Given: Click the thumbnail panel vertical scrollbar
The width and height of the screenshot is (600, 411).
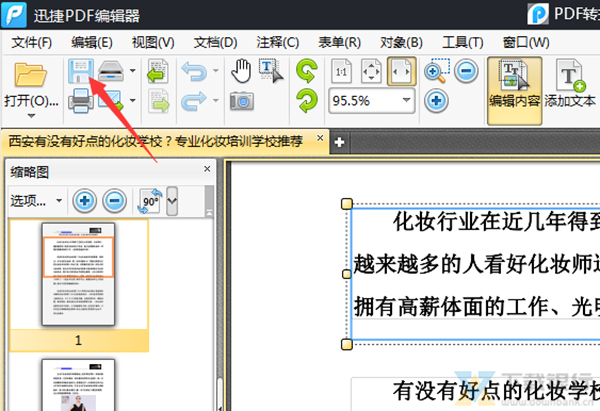Looking at the screenshot, I should 219,394.
